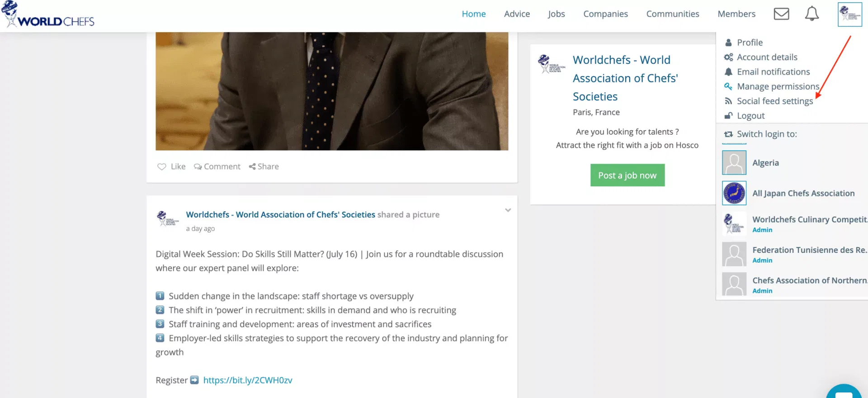The height and width of the screenshot is (398, 868).
Task: Toggle the profile avatar dropdown menu
Action: (849, 14)
